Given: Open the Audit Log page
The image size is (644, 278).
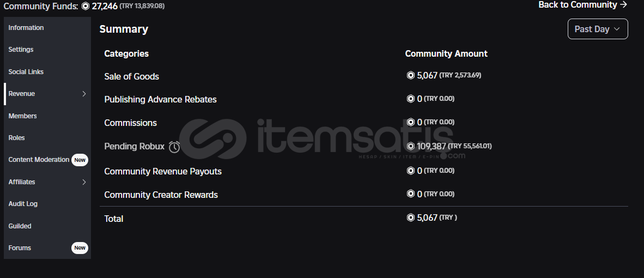Looking at the screenshot, I should (23, 204).
